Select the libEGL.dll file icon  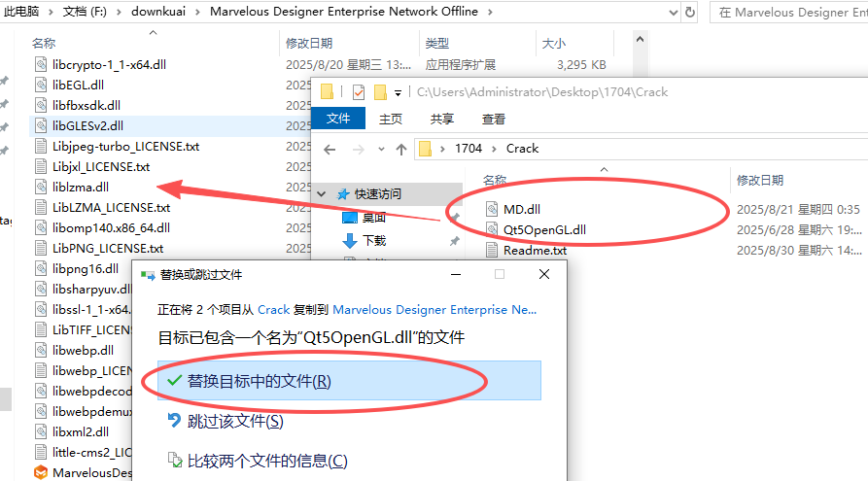coord(41,85)
